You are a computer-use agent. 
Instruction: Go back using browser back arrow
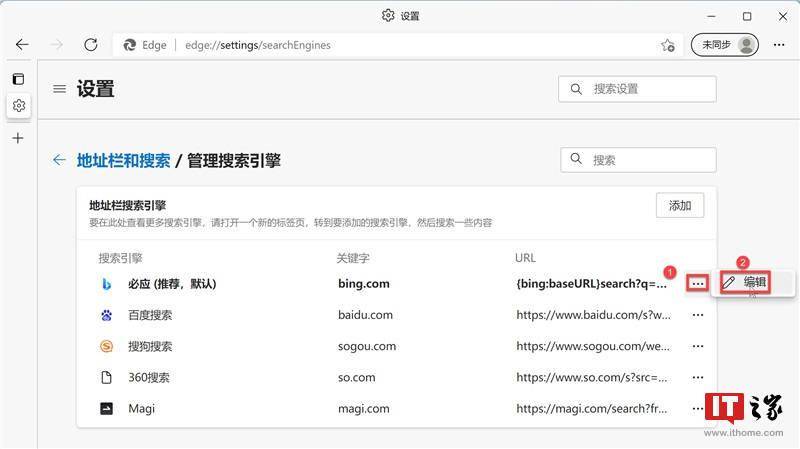22,45
